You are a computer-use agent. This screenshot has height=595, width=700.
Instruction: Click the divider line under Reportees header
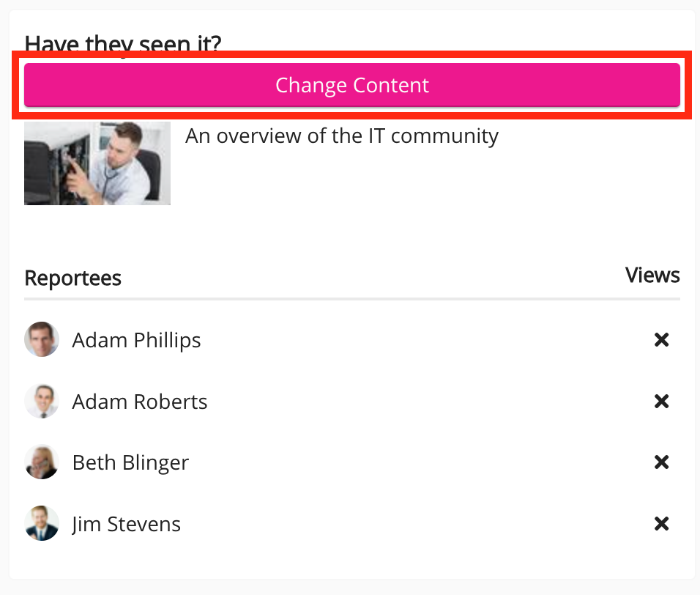point(351,299)
